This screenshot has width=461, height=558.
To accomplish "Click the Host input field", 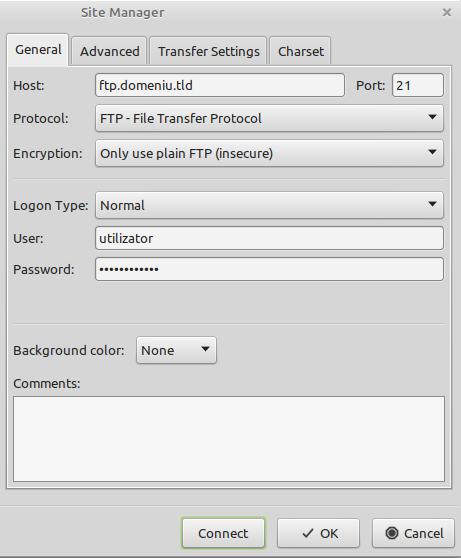I will coord(220,85).
